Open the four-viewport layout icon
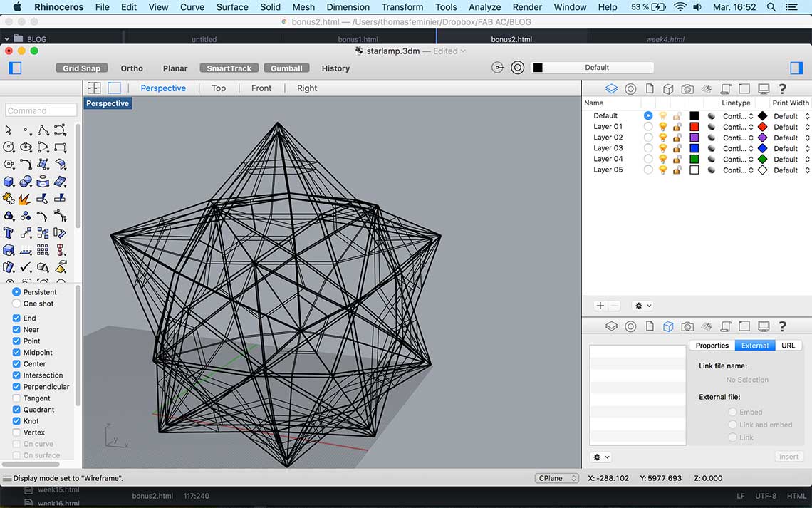Screen dimensions: 812x508 (94, 88)
